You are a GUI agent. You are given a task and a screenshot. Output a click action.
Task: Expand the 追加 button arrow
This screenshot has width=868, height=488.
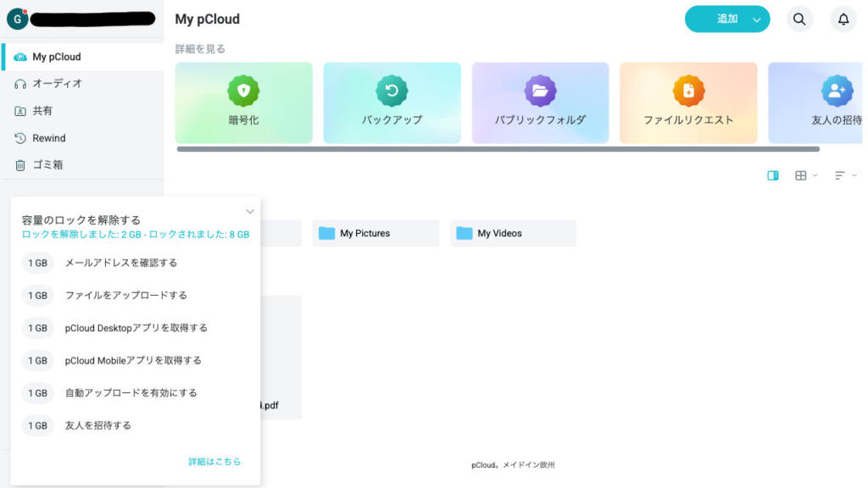click(x=756, y=20)
